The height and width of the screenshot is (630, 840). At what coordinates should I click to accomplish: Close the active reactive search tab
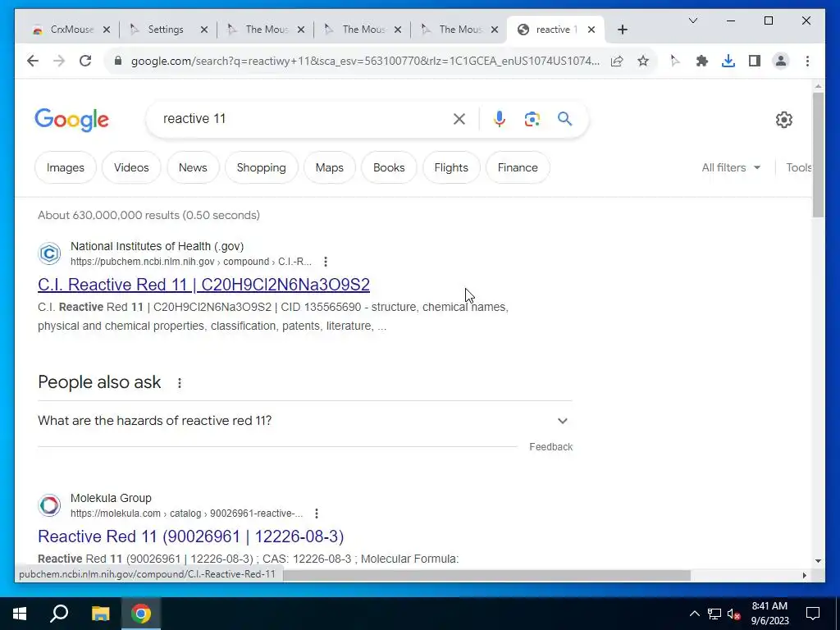coord(591,30)
